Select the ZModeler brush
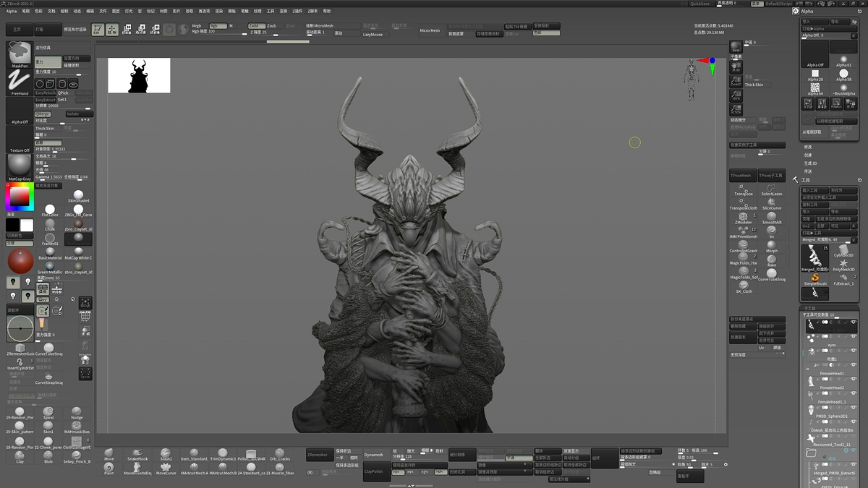The width and height of the screenshot is (868, 488). [x=743, y=218]
